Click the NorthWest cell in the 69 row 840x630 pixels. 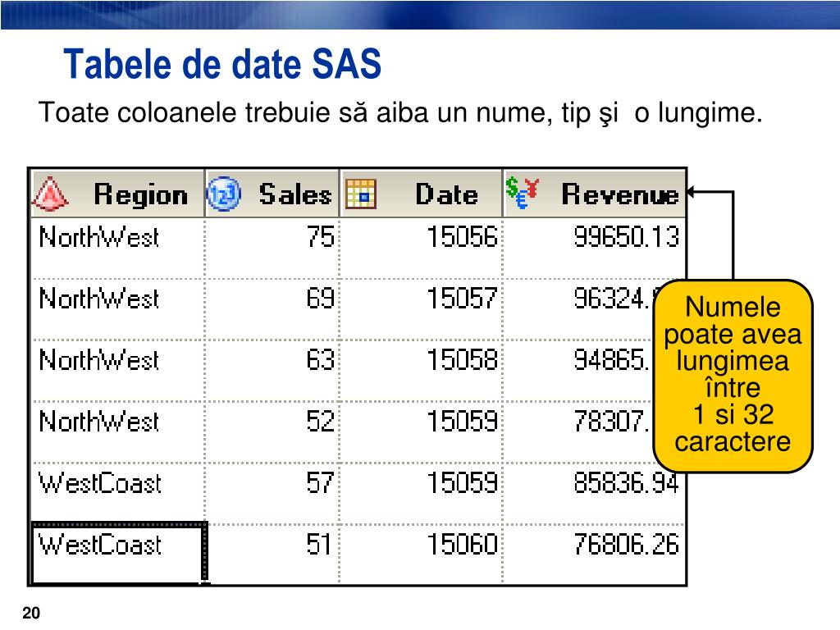pos(118,309)
